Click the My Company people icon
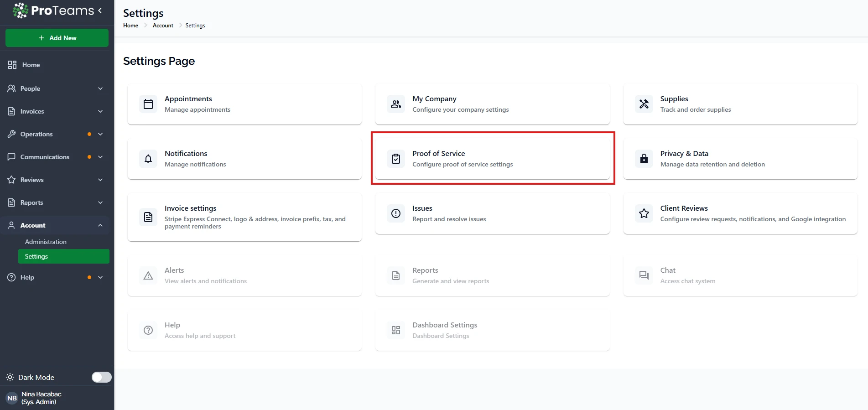Viewport: 868px width, 410px height. 396,104
